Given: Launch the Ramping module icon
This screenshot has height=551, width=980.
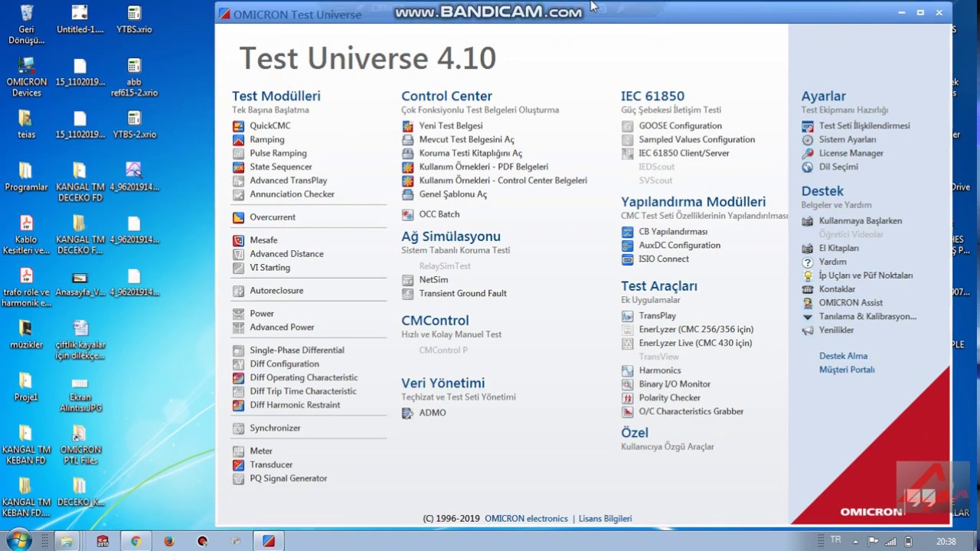Looking at the screenshot, I should (x=238, y=139).
